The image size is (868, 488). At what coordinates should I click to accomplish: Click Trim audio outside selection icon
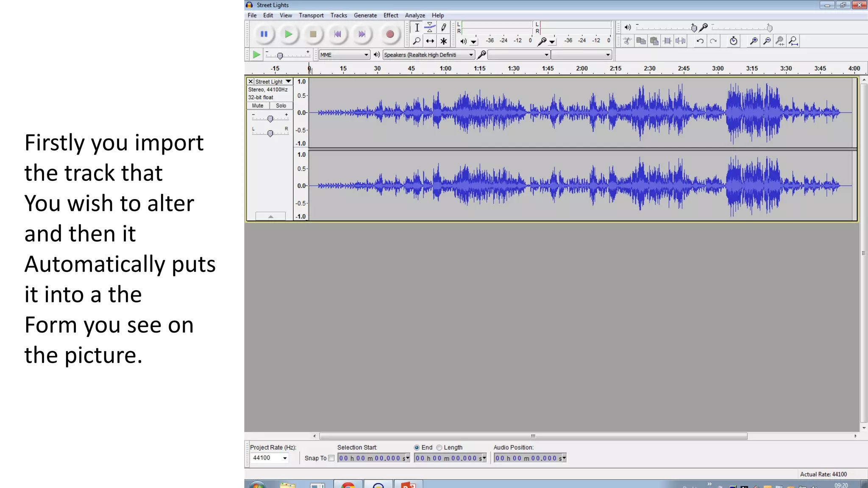(668, 41)
